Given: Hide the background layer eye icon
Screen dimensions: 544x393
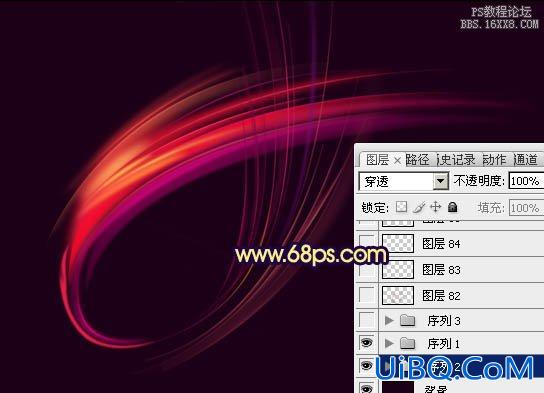Looking at the screenshot, I should (367, 388).
